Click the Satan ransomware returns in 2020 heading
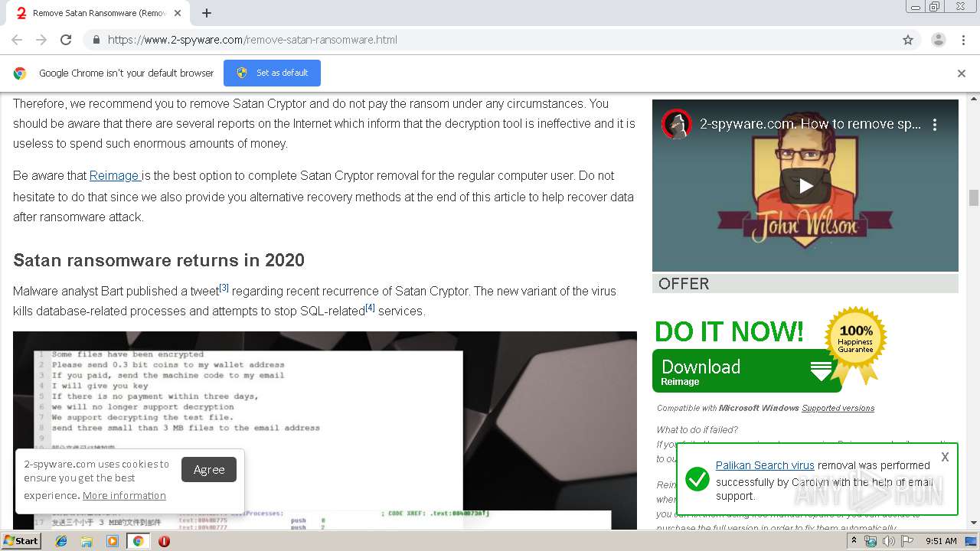This screenshot has height=551, width=980. tap(158, 260)
